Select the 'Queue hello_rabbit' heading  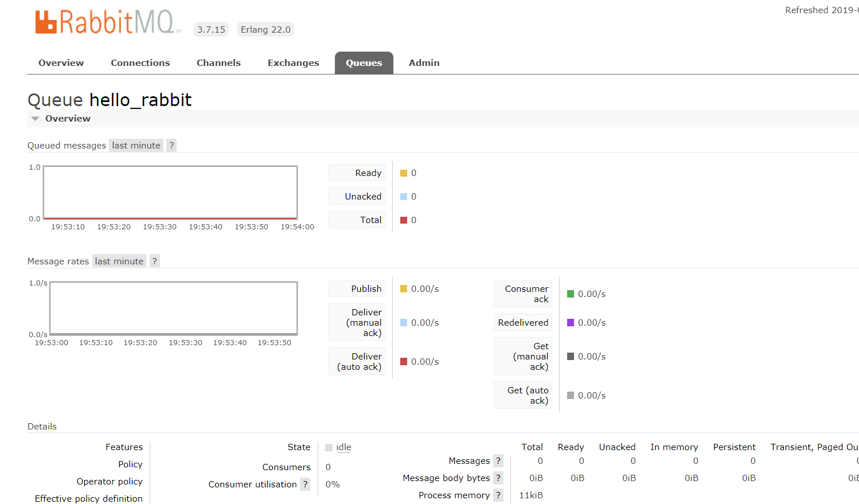click(110, 100)
